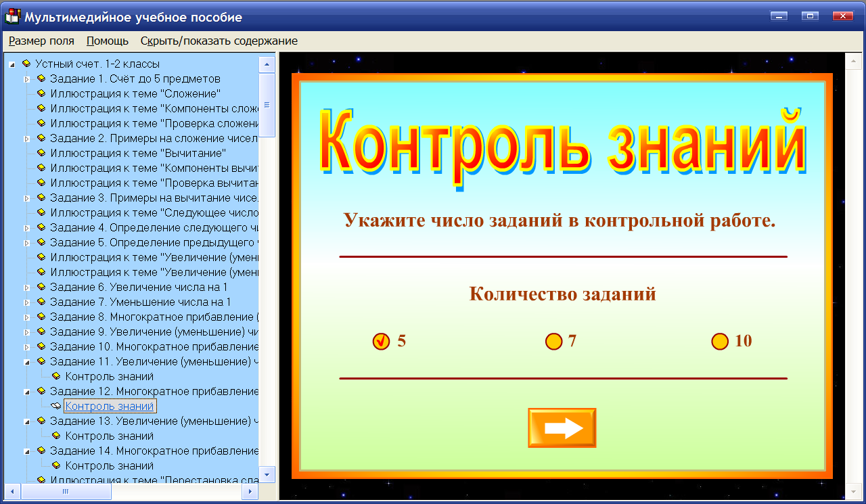Viewport: 866px width, 504px height.
Task: Click the yellow book icon next to 'Устный счет. 1-2 классы'
Action: 26,64
